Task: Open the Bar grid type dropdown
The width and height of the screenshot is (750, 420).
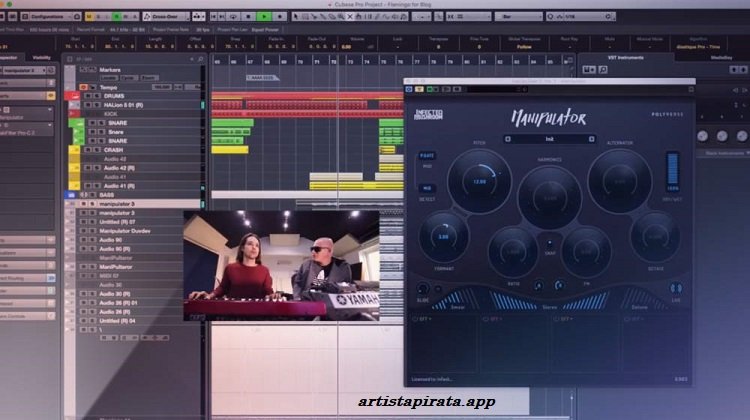Action: (x=518, y=17)
